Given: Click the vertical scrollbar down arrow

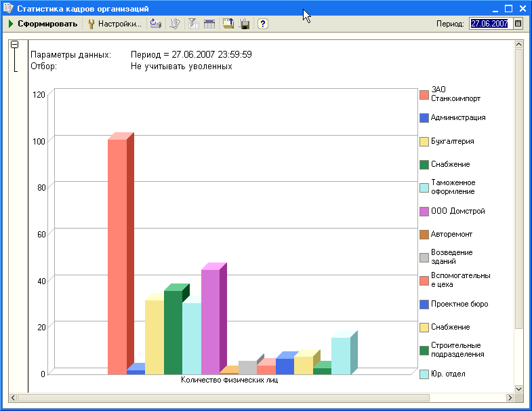Looking at the screenshot, I should (518, 389).
